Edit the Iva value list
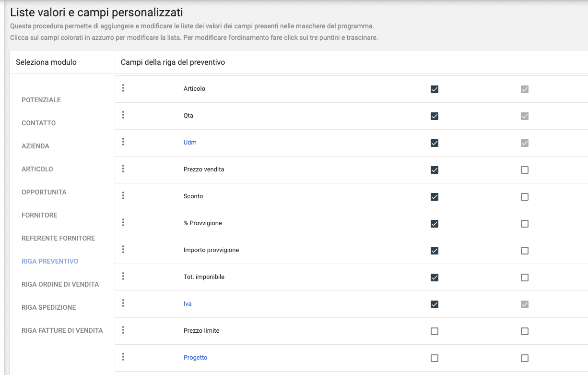 coord(188,304)
